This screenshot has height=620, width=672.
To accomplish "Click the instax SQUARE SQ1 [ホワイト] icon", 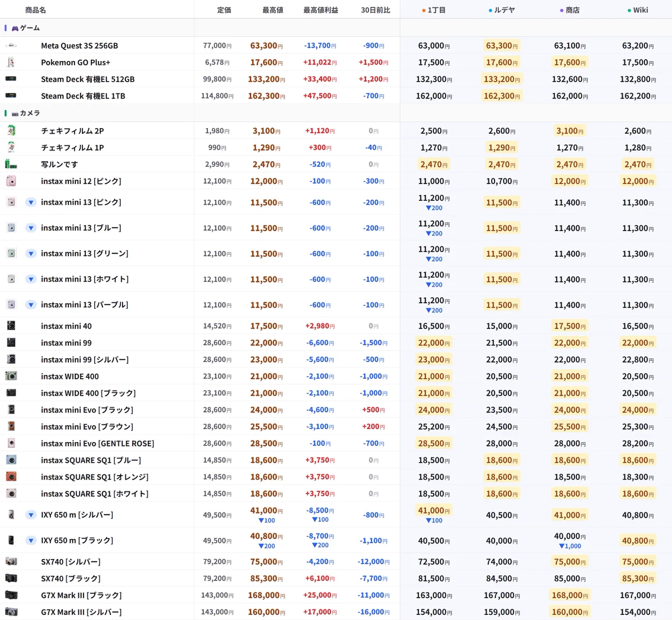I will [x=11, y=494].
